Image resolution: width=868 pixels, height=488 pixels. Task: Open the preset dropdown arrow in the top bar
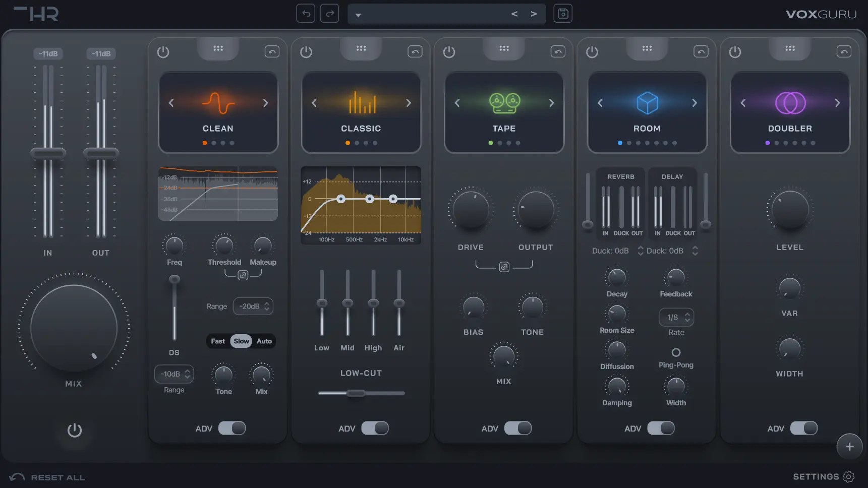[x=358, y=15]
